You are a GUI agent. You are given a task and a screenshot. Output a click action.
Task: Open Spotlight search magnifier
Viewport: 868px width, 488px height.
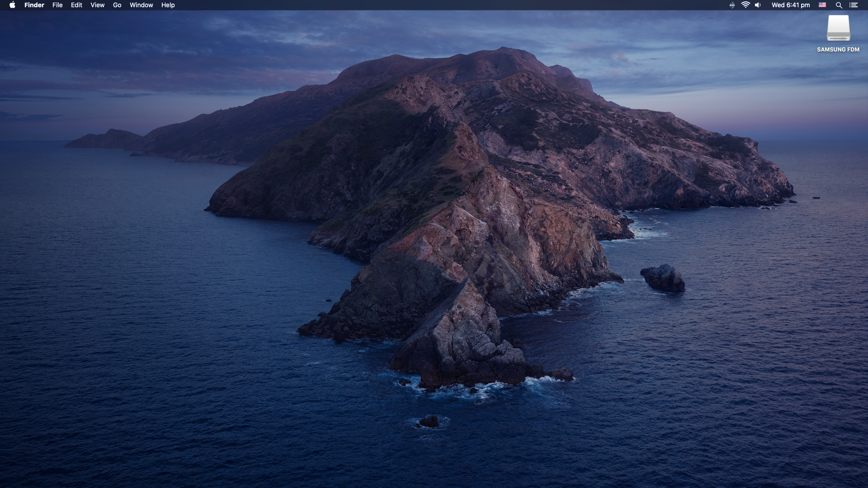[x=839, y=5]
